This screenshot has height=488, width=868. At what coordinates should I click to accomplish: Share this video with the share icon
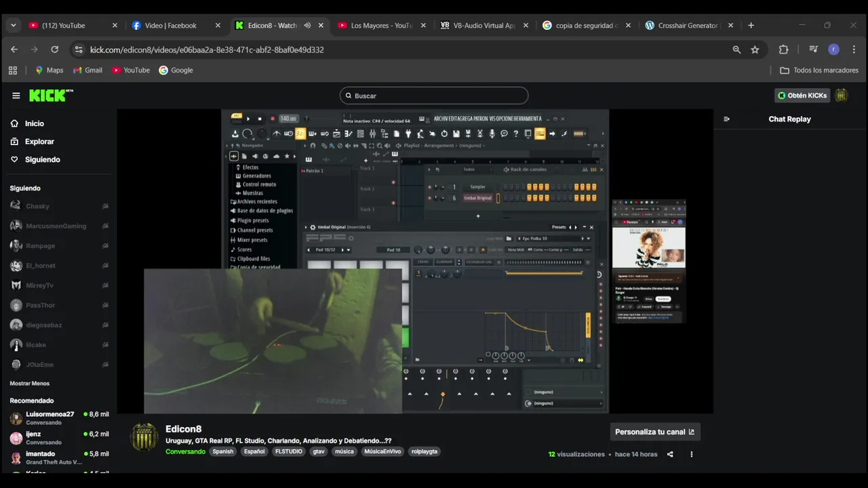point(670,454)
